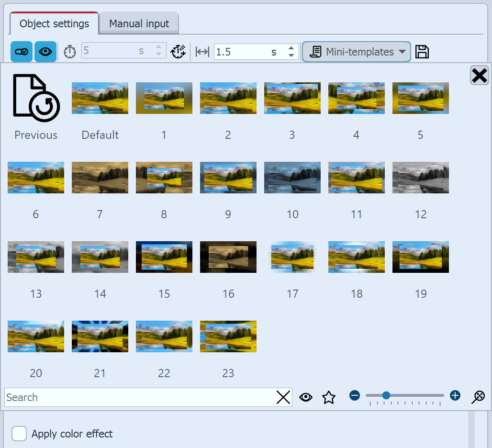Click the stopwatch timer icon
This screenshot has width=492, height=448.
(69, 51)
